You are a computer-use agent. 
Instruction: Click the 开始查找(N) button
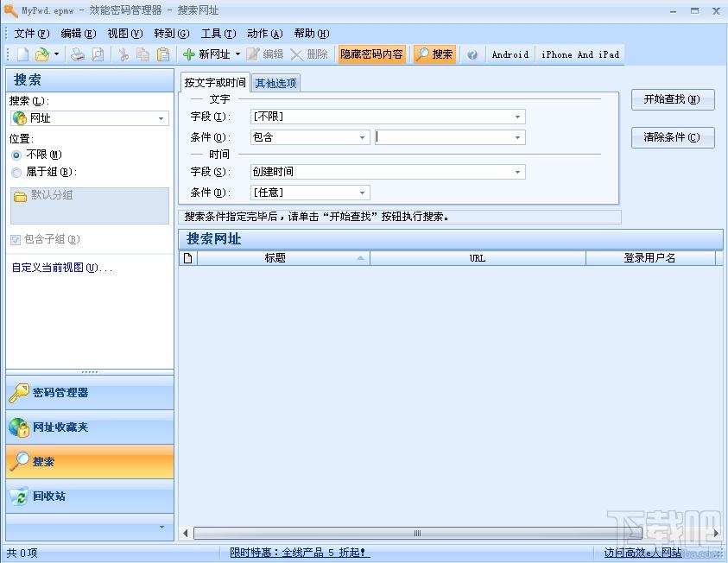tap(672, 99)
